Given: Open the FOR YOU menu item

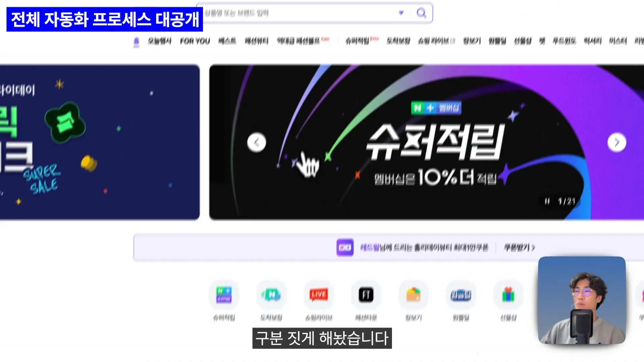Looking at the screenshot, I should tap(195, 41).
